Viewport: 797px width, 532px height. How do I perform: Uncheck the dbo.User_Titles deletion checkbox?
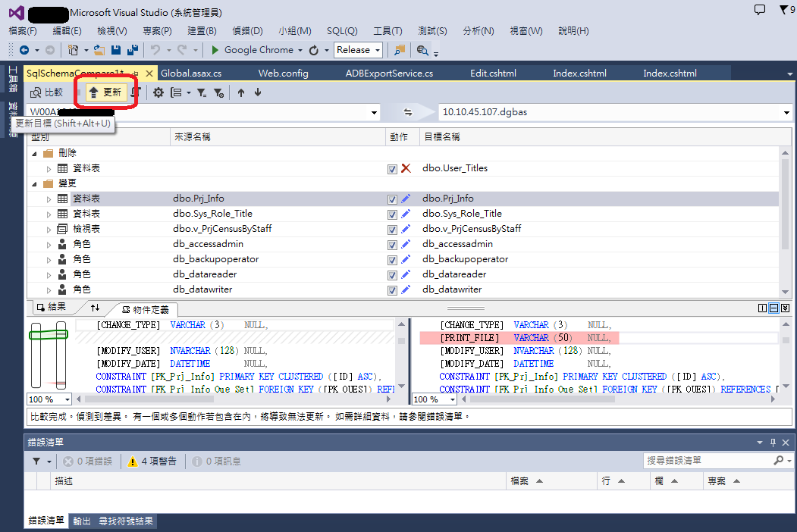(x=391, y=169)
